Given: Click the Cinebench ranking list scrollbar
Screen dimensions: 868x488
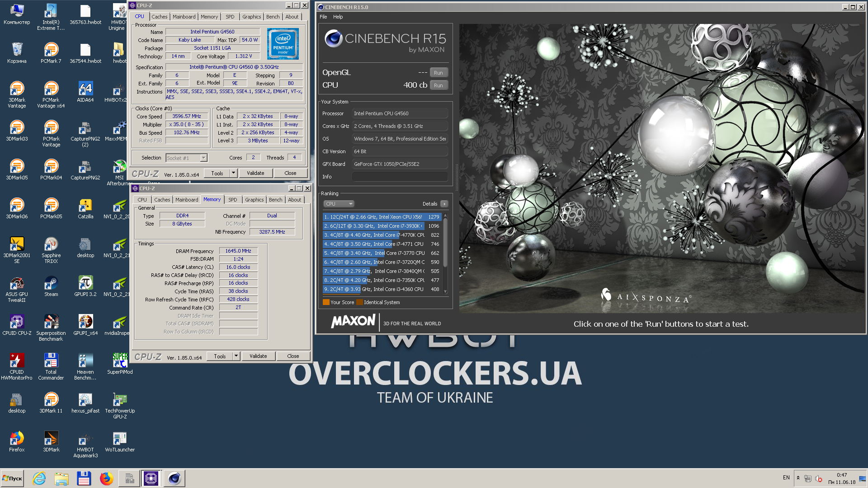Looking at the screenshot, I should coord(445,253).
